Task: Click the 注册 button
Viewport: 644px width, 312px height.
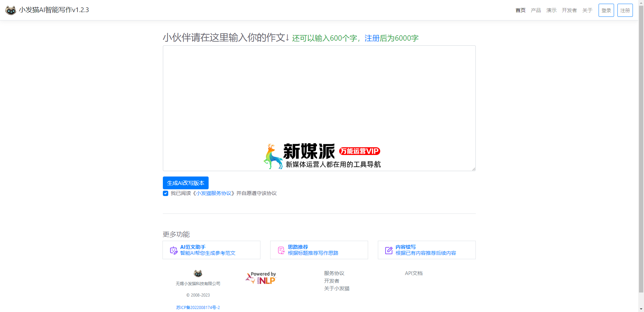Action: (625, 10)
